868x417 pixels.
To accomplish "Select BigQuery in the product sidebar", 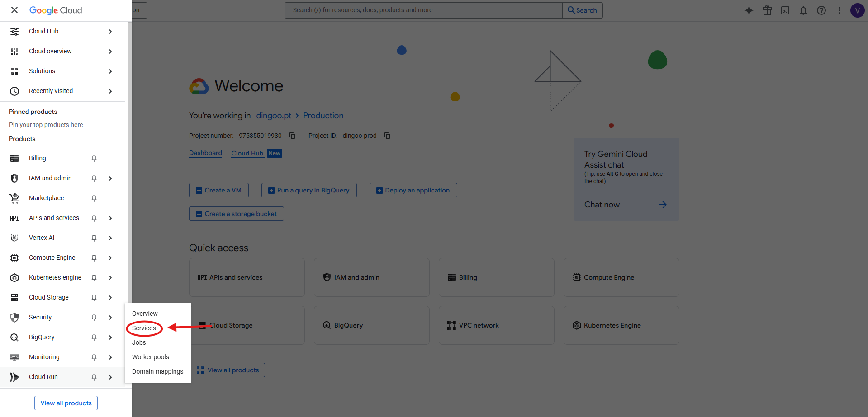I will (42, 337).
